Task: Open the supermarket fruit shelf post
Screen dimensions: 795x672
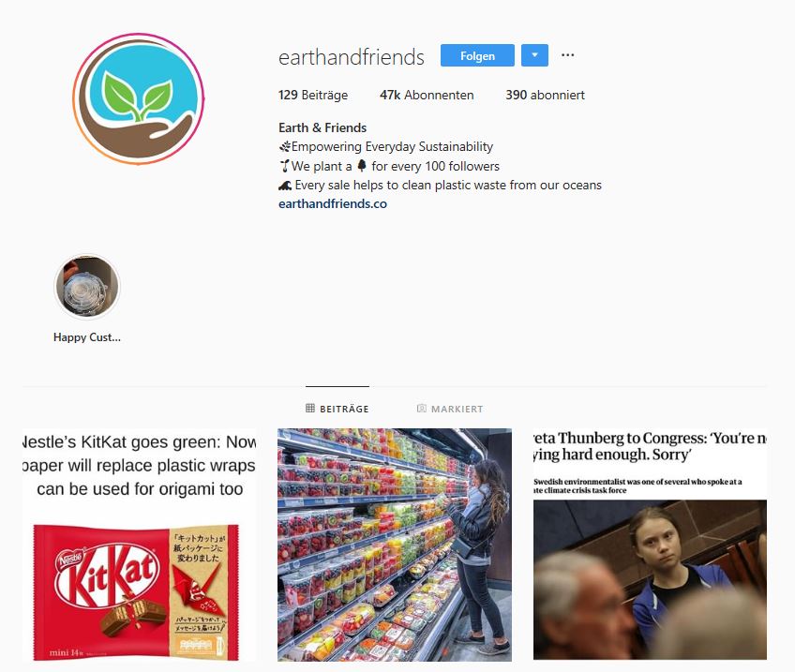Action: coord(395,545)
